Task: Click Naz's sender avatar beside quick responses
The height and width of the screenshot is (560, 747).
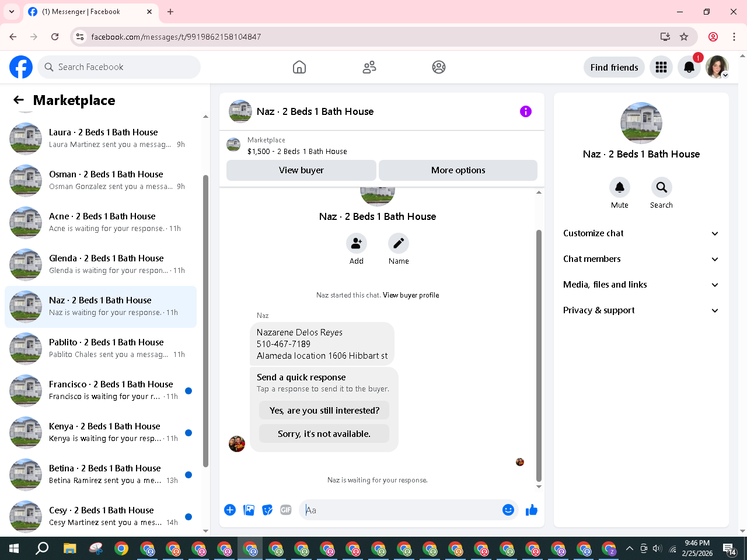Action: 237,444
